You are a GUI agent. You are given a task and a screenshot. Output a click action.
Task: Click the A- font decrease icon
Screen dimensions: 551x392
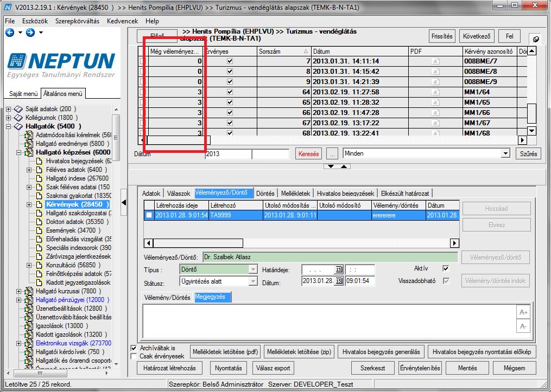point(523,326)
